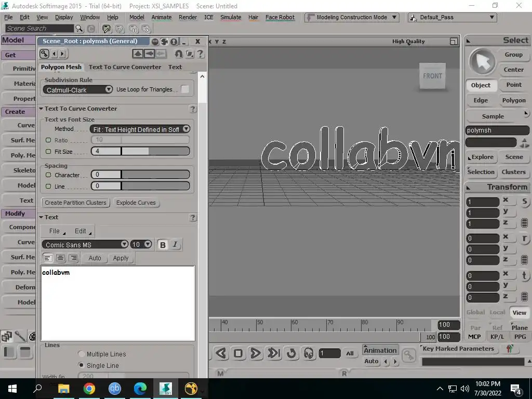Open File Explorer from taskbar
The width and height of the screenshot is (532, 399).
(x=63, y=389)
